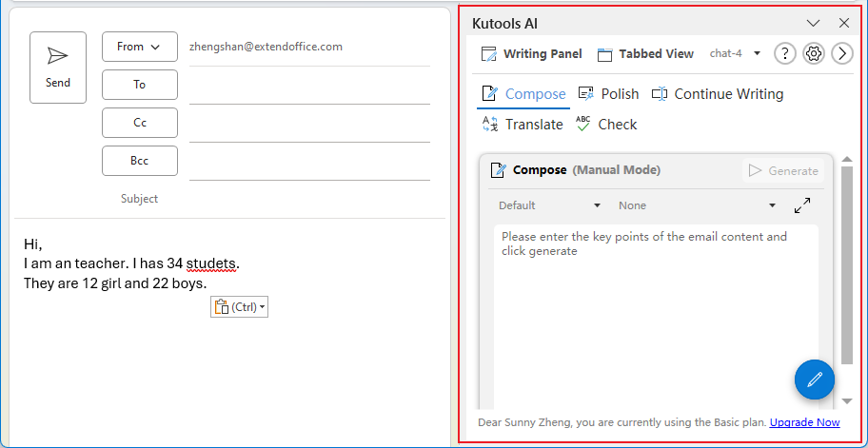Switch to Tabbed View
Viewport: 868px width, 448px height.
coord(645,53)
